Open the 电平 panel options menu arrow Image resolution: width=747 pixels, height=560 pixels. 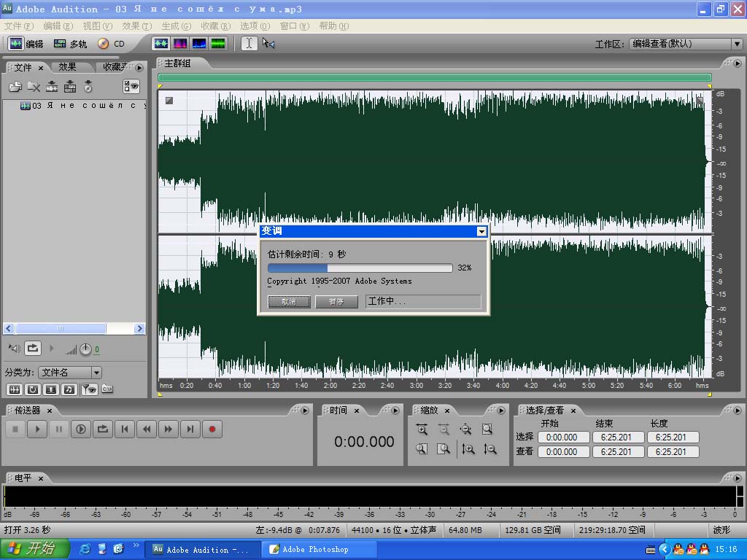pos(738,478)
